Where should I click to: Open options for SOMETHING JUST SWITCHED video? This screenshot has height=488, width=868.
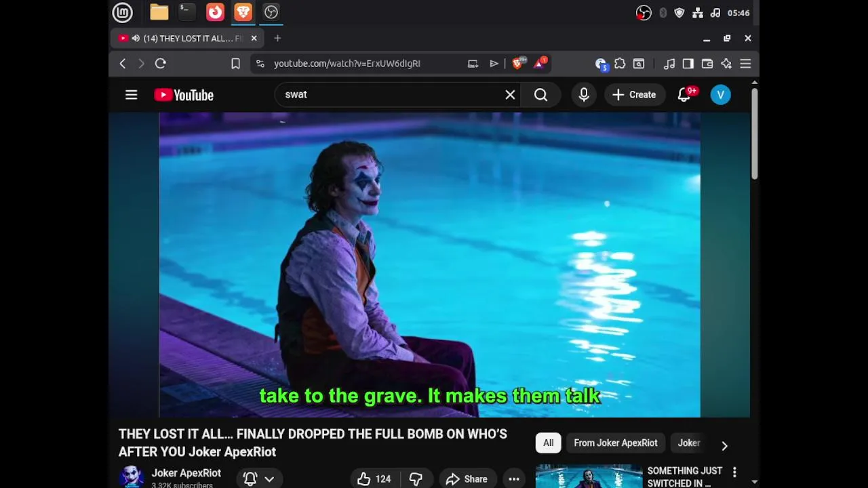(734, 472)
